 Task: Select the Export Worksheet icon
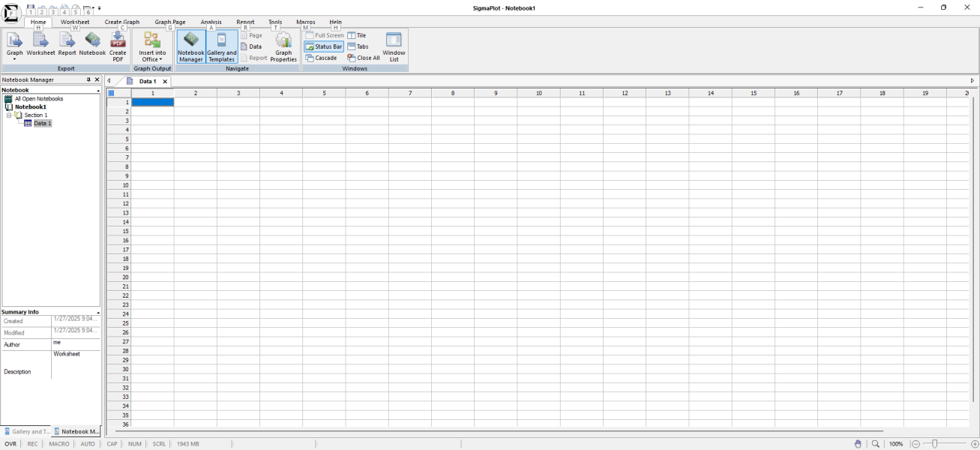(40, 46)
